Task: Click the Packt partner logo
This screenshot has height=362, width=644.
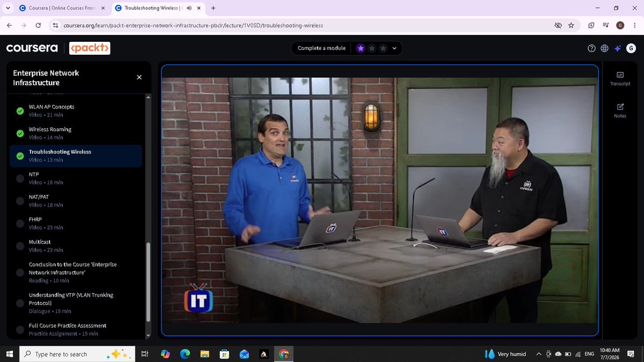Action: pos(90,48)
